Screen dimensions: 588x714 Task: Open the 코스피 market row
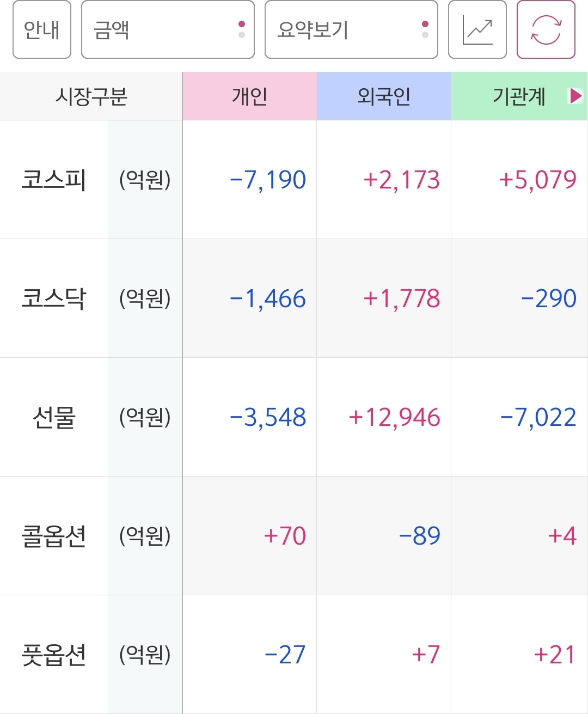click(x=294, y=179)
